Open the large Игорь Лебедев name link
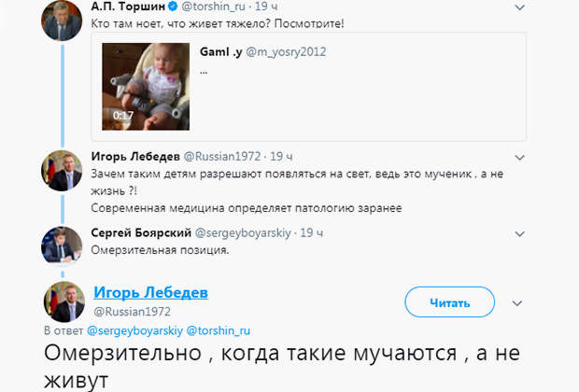The width and height of the screenshot is (579, 392). pyautogui.click(x=150, y=293)
